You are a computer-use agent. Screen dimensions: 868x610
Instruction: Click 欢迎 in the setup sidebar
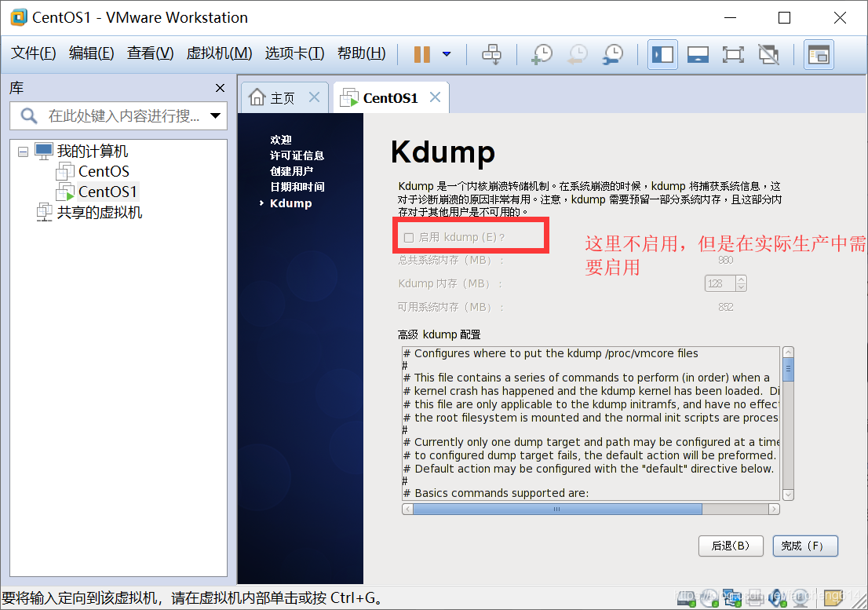tap(281, 140)
